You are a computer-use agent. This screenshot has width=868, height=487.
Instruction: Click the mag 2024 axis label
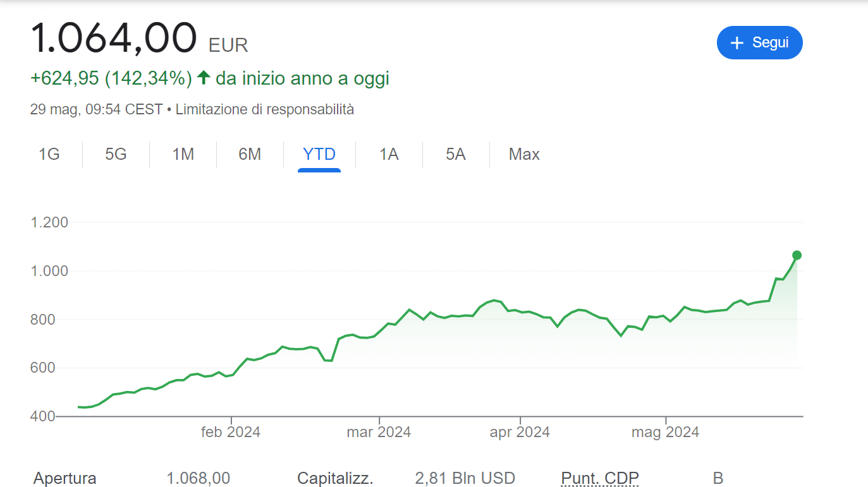pyautogui.click(x=665, y=433)
